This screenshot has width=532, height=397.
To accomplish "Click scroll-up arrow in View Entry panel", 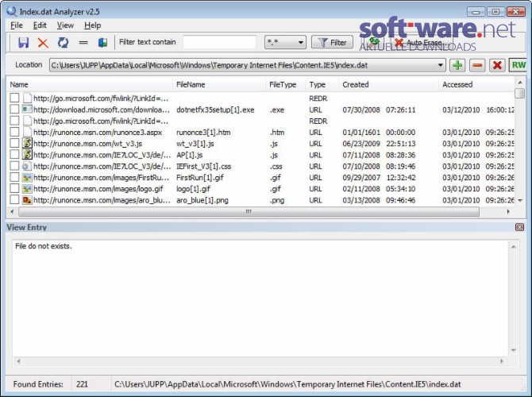I will 513,247.
